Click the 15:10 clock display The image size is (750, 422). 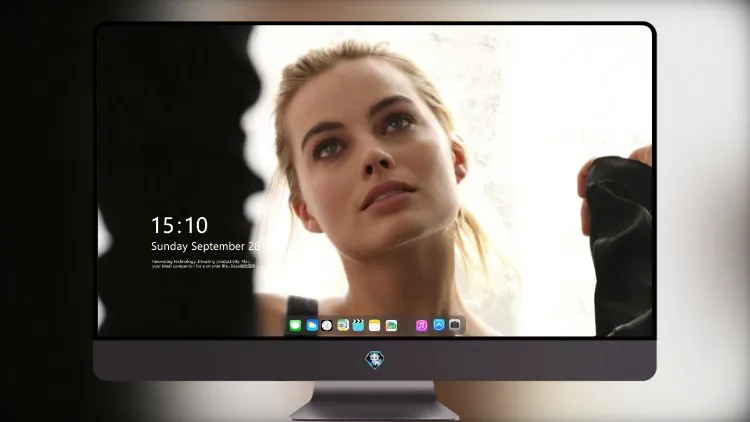179,225
